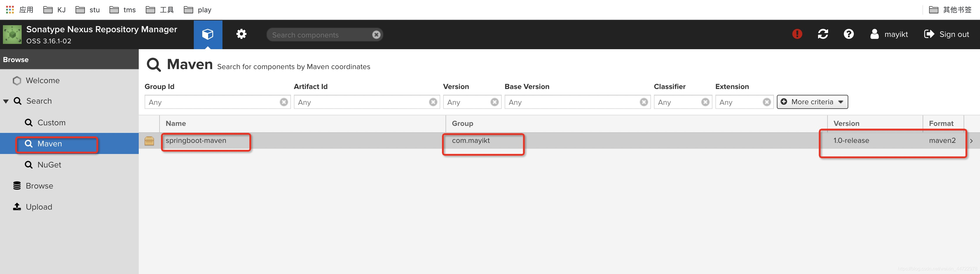The width and height of the screenshot is (980, 274).
Task: Open Custom search in sidebar
Action: click(51, 123)
